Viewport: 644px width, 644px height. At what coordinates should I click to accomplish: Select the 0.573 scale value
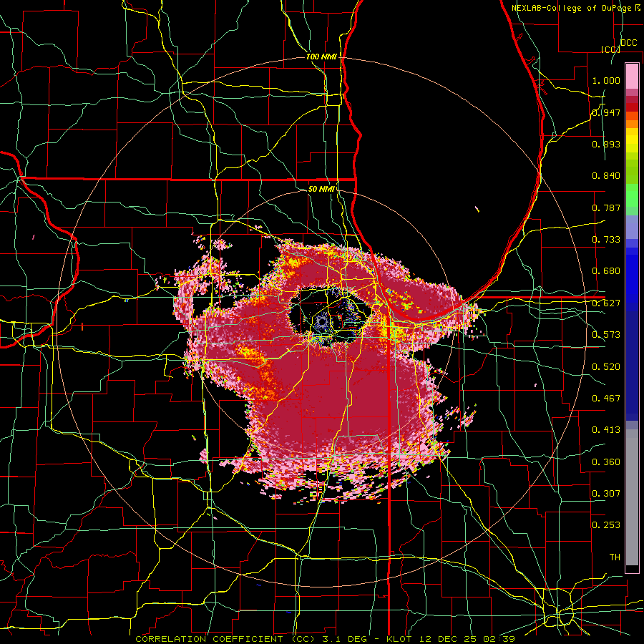(606, 335)
